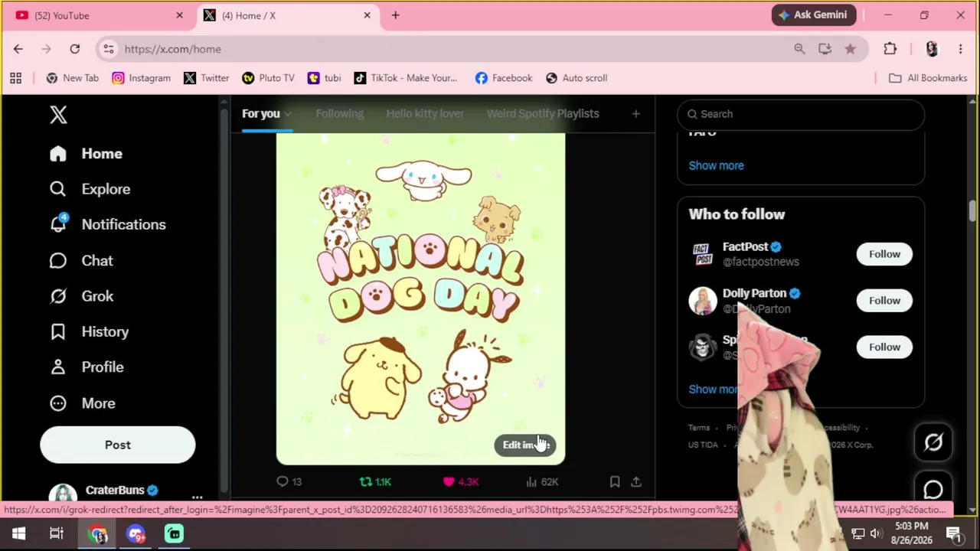
Task: Open the Facebook bookmark
Action: tap(504, 78)
